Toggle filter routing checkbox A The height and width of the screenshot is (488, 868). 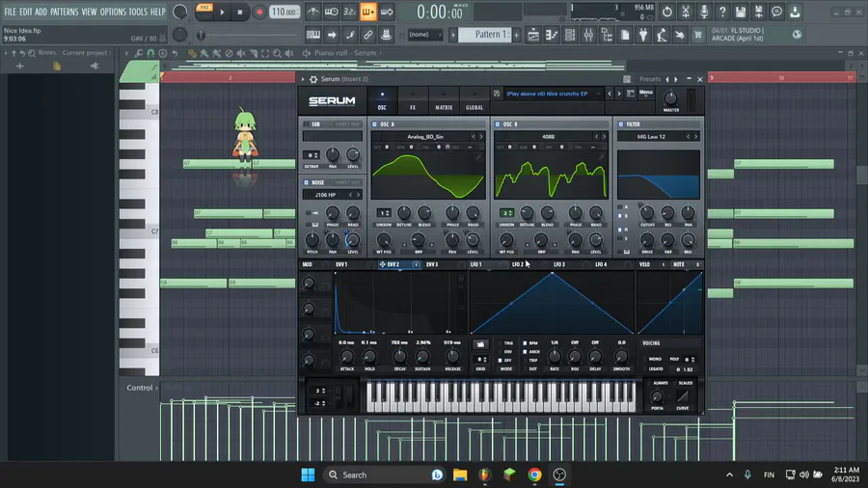[619, 207]
